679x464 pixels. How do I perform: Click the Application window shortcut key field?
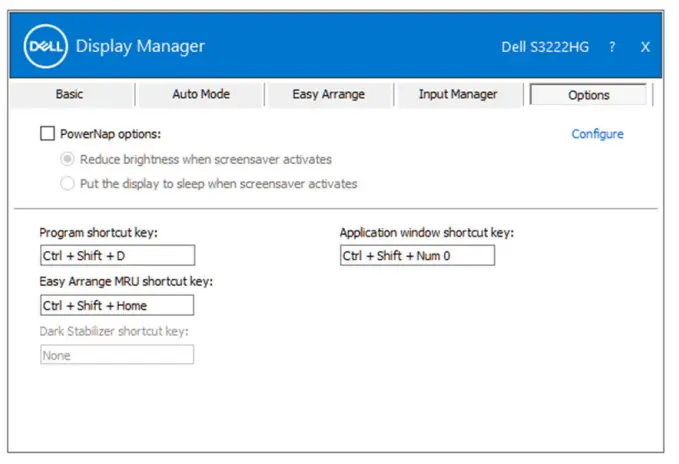click(x=417, y=255)
